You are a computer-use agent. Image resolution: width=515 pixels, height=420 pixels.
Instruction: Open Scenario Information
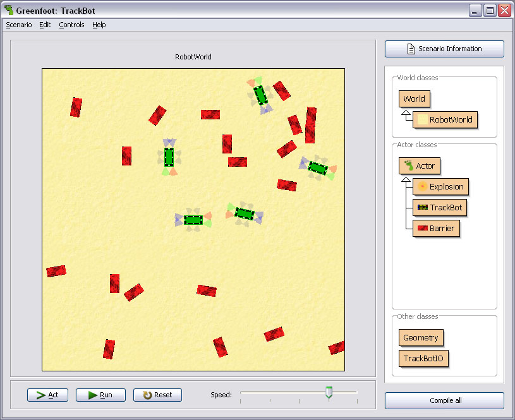[444, 49]
